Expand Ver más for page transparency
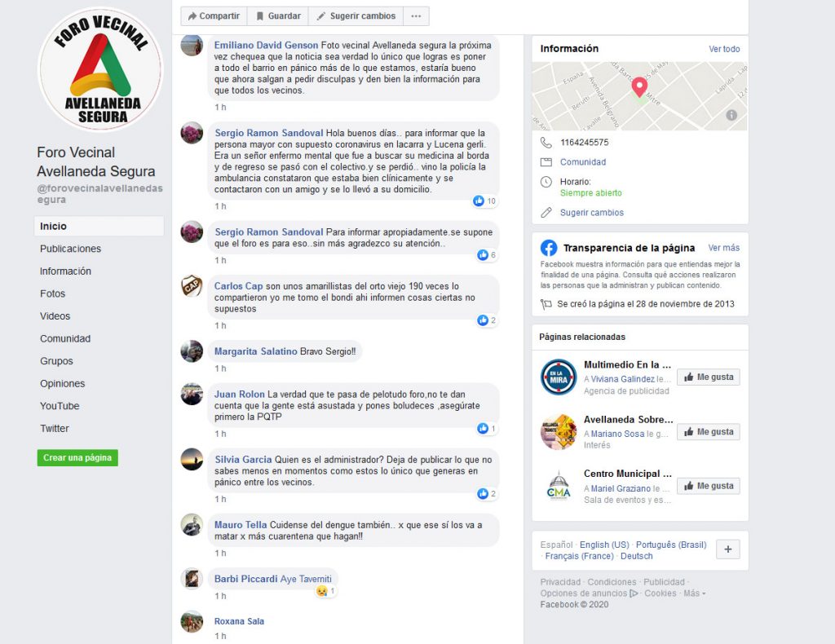Viewport: 835px width, 644px height. tap(724, 248)
